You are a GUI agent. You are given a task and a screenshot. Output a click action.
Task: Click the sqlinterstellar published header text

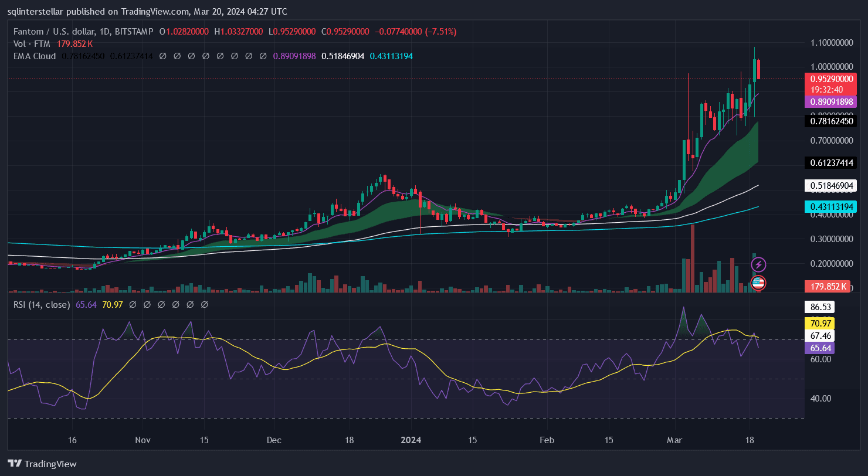148,11
